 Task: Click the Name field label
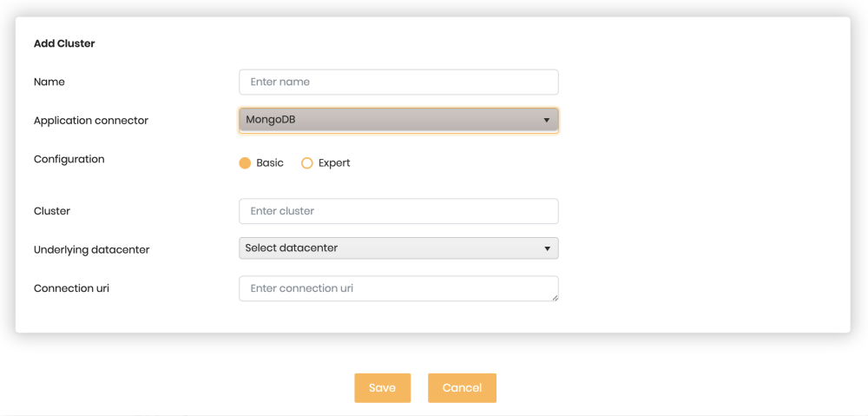pyautogui.click(x=49, y=82)
